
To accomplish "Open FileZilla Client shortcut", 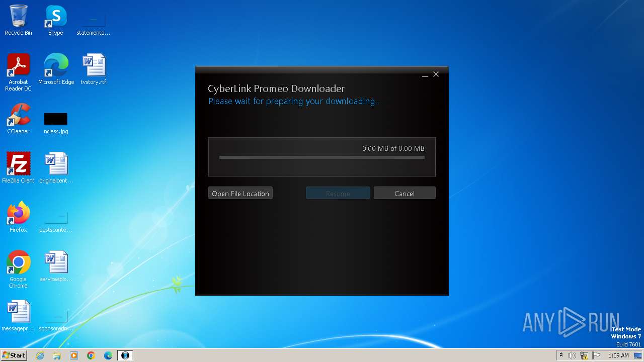I will click(18, 168).
